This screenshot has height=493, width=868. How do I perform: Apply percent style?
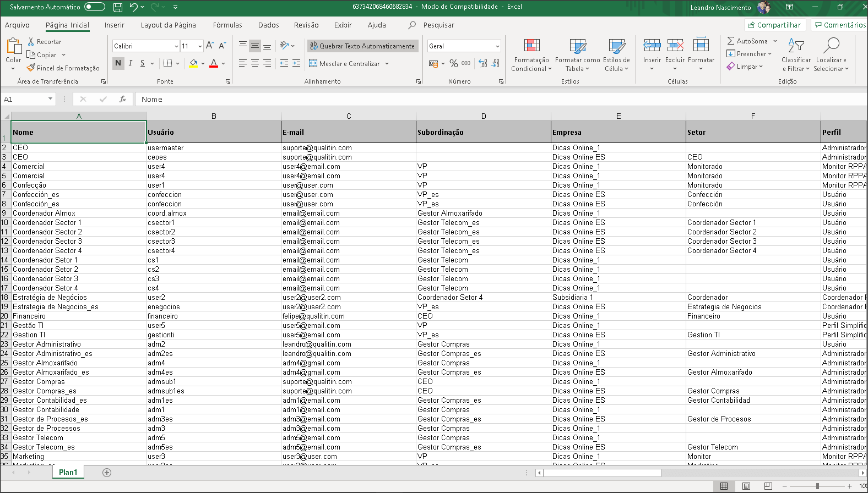pos(453,64)
